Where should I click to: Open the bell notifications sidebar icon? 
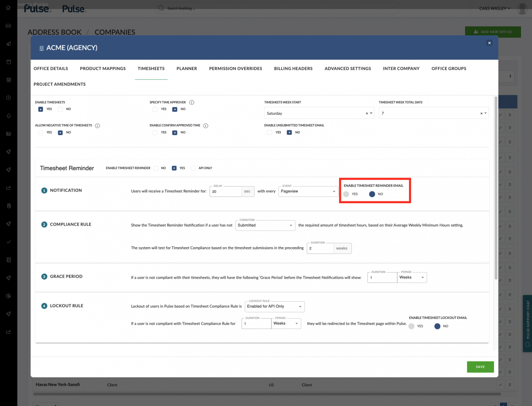pos(8,115)
